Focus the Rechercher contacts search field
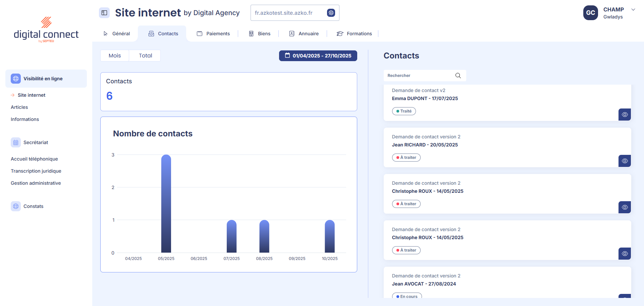 (419, 76)
